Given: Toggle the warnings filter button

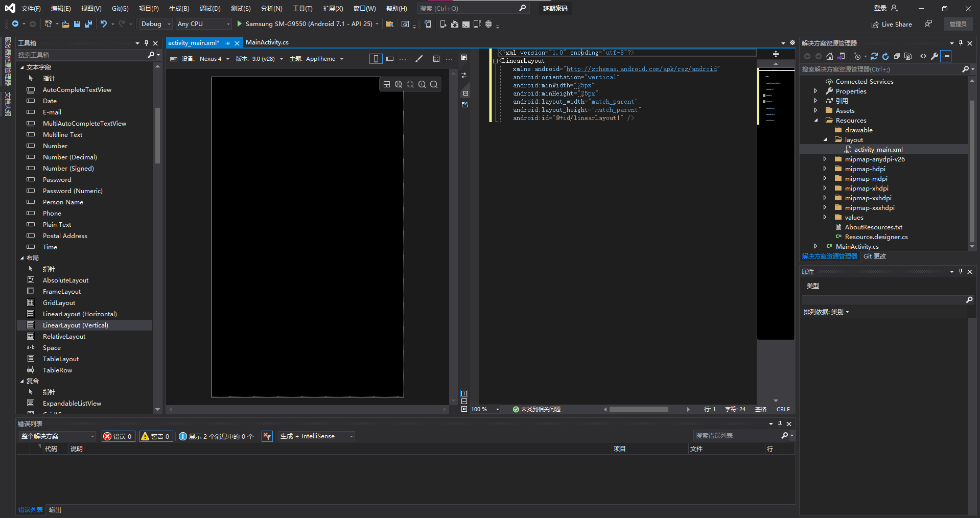Looking at the screenshot, I should (x=156, y=436).
